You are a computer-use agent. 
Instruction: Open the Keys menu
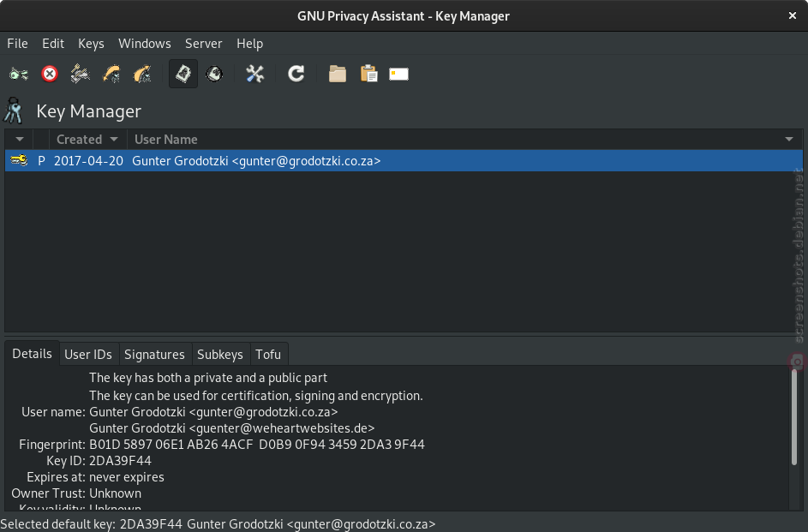pos(91,44)
